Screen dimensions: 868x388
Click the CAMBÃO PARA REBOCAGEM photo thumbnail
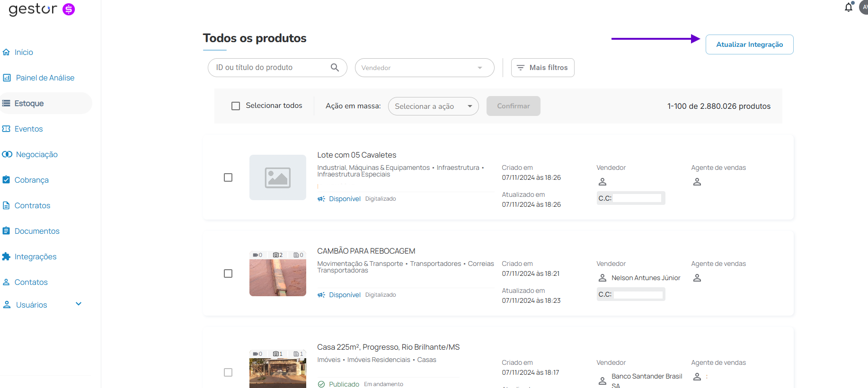[x=278, y=273]
